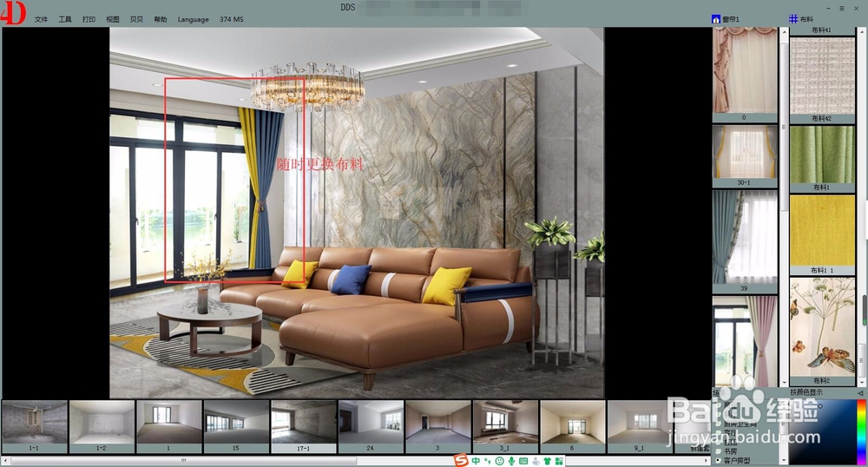The width and height of the screenshot is (868, 467).
Task: Click the fabric panel scrollbar down arrow
Action: tap(861, 382)
